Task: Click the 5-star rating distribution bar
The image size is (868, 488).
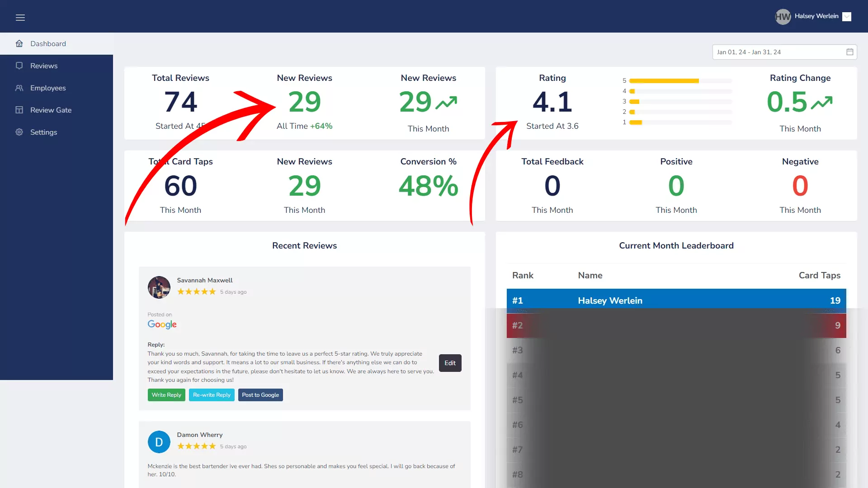Action: click(664, 81)
